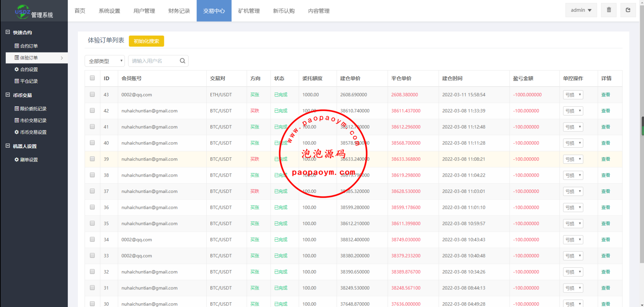Click the refresh icon in top right

[628, 10]
